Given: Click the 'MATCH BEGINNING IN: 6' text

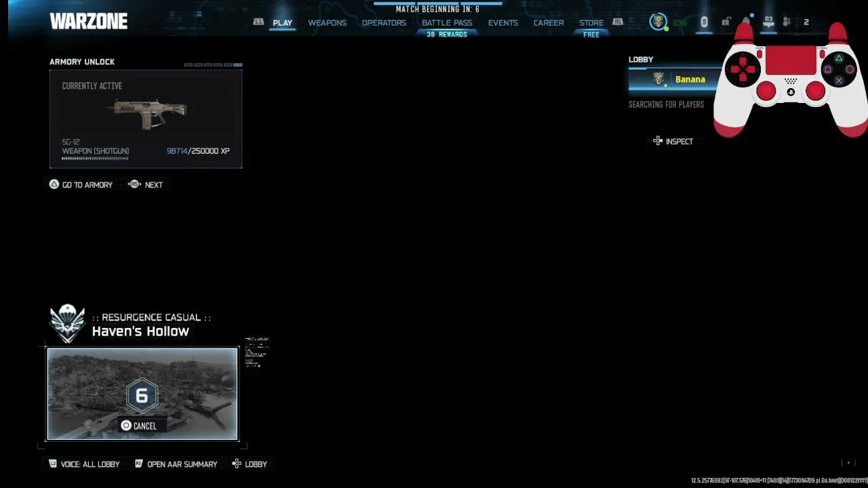Looking at the screenshot, I should click(x=437, y=9).
